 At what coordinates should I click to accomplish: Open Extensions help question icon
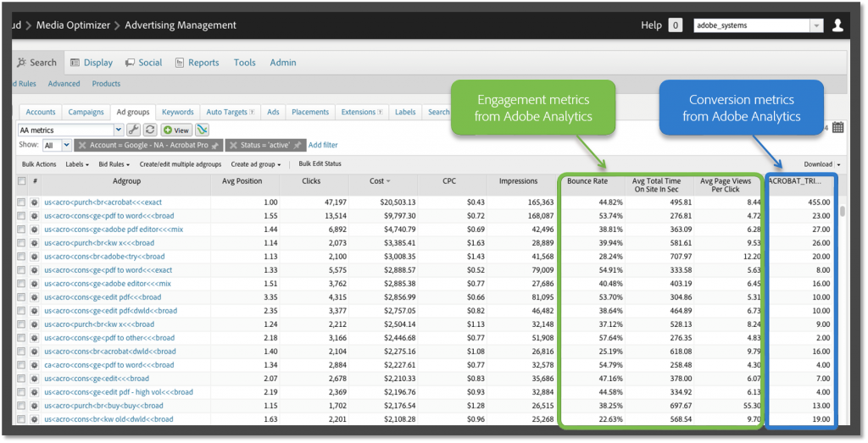coord(381,112)
